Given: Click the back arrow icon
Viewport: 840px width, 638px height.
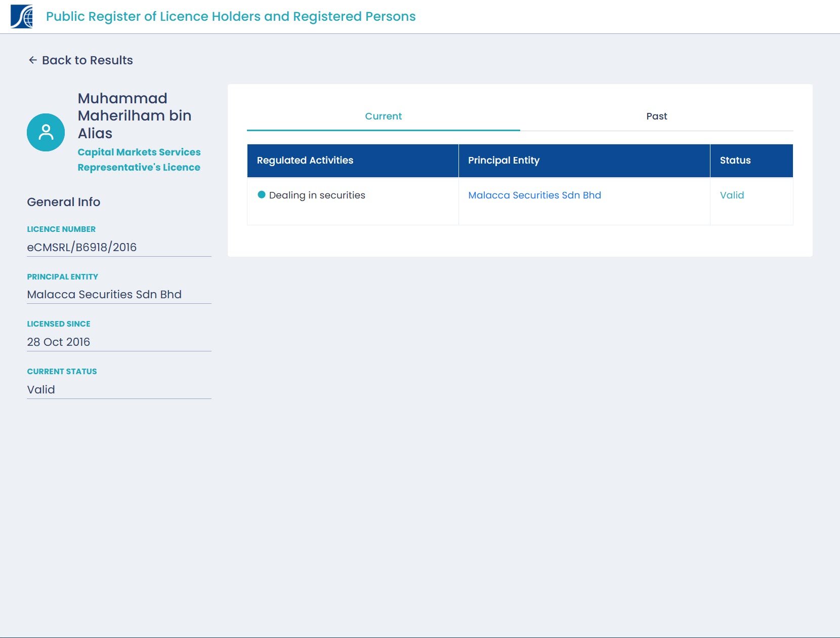Looking at the screenshot, I should click(x=33, y=60).
